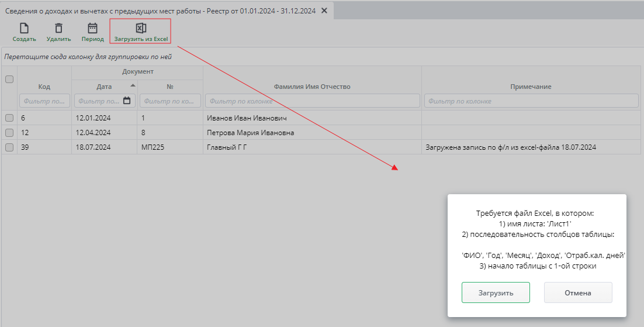Check the row for Иванов Иван Иванович
This screenshot has width=644, height=327.
click(9, 118)
